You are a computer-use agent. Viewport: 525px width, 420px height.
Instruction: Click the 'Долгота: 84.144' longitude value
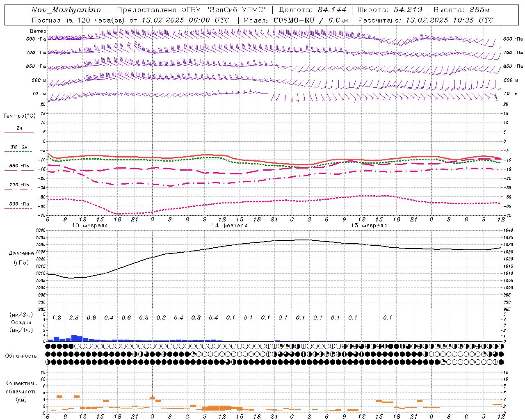(313, 10)
